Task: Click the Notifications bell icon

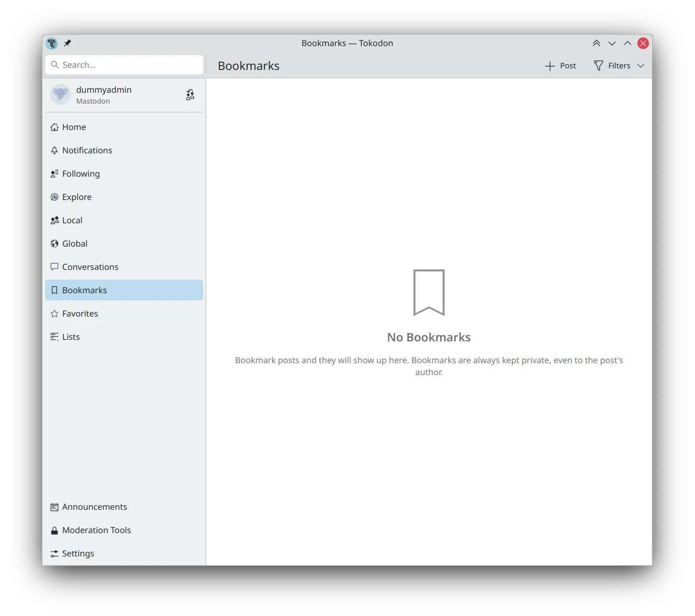Action: (54, 151)
